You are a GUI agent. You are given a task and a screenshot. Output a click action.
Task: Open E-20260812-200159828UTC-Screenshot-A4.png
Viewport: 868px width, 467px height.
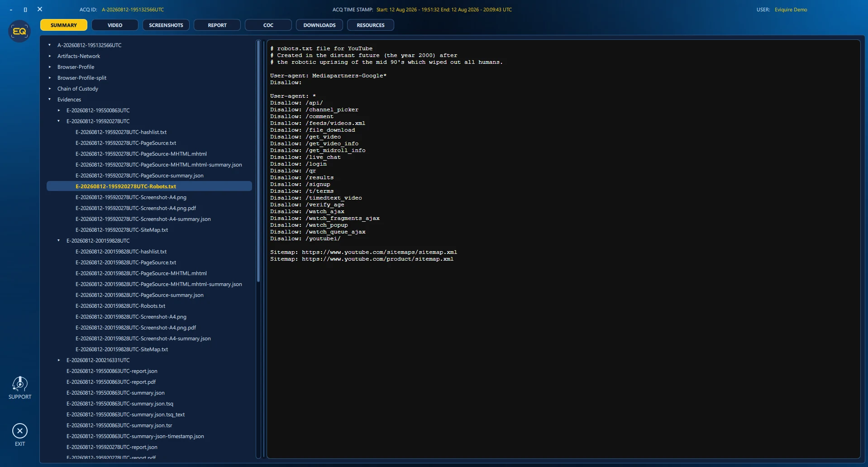click(131, 317)
